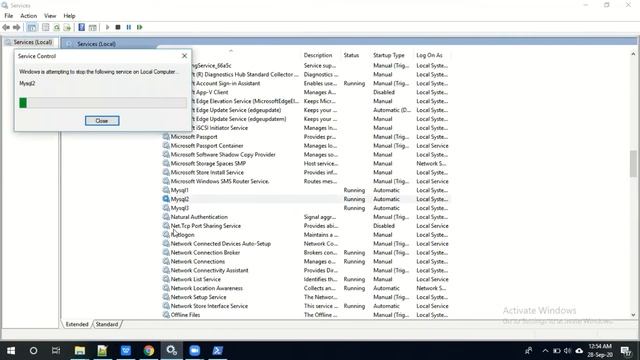Image resolution: width=640 pixels, height=360 pixels.
Task: Click the Pause Service icon
Action: pos(129,27)
